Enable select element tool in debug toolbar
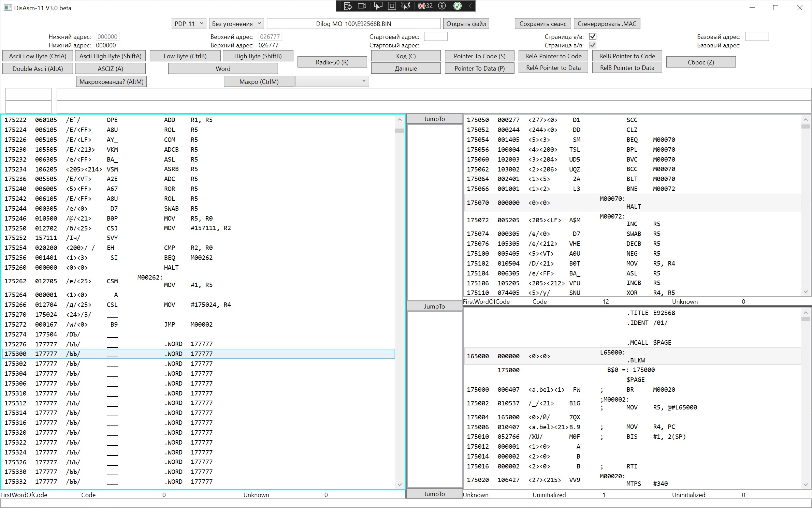 click(378, 6)
